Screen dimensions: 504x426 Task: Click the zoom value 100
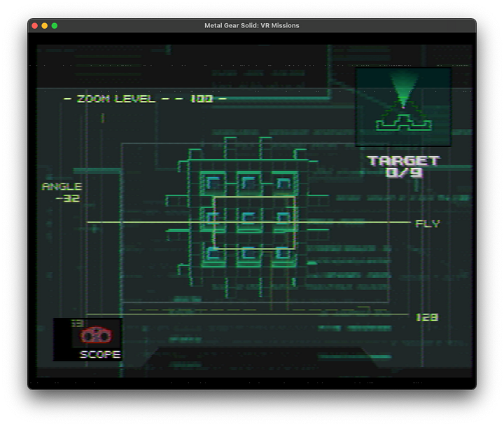pyautogui.click(x=202, y=99)
